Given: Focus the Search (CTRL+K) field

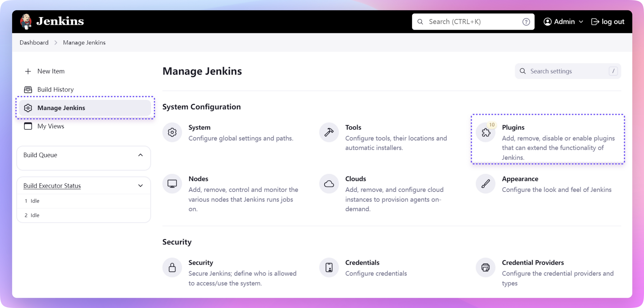Looking at the screenshot, I should [x=473, y=22].
